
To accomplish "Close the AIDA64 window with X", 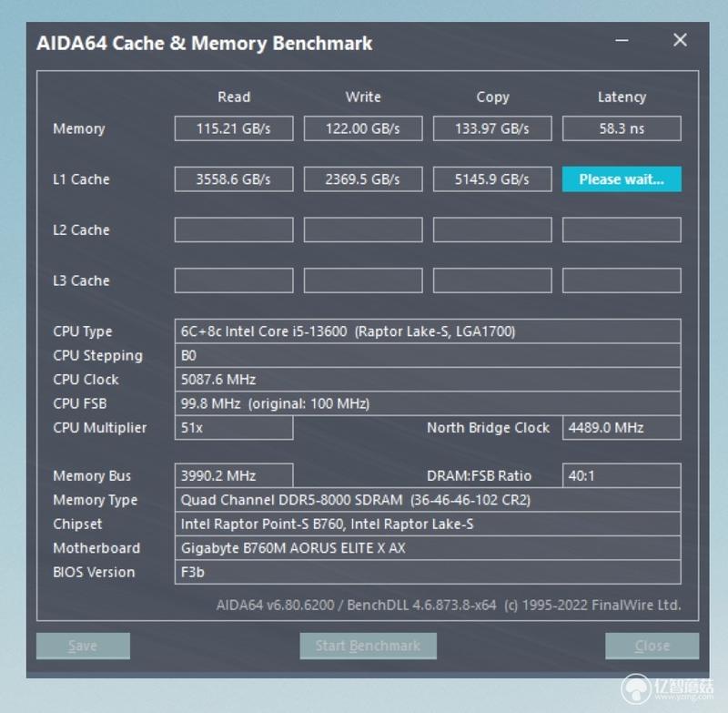I will (x=680, y=40).
